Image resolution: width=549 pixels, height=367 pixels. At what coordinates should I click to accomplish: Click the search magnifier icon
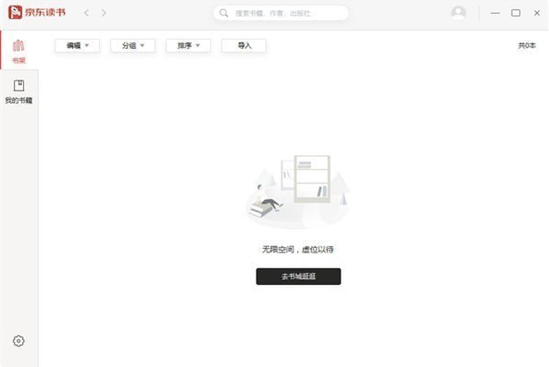(224, 13)
